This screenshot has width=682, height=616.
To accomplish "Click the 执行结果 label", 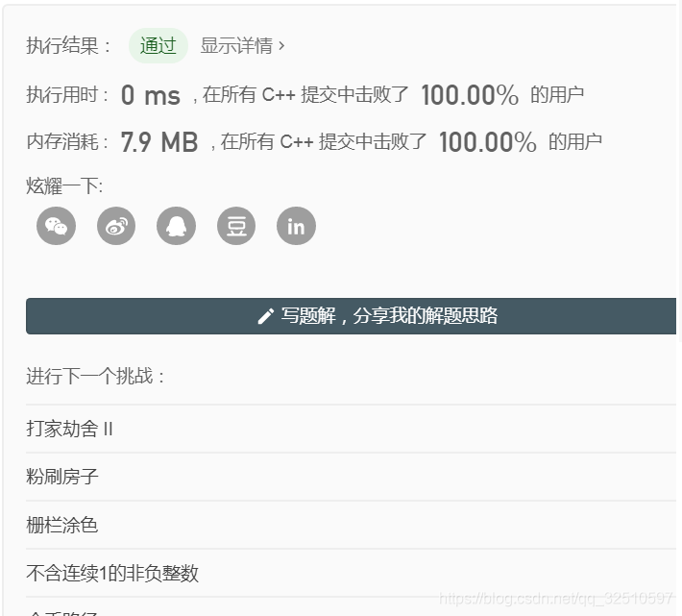I will [69, 46].
